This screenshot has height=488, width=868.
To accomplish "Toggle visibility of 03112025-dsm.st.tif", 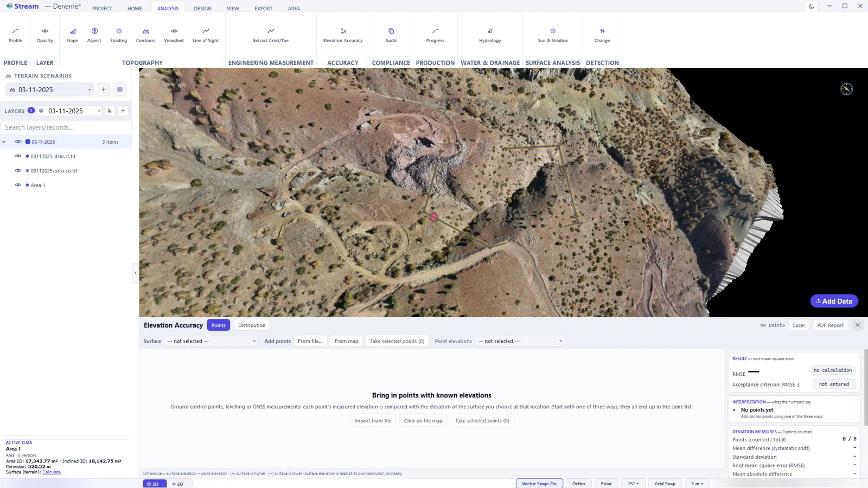I will click(18, 156).
